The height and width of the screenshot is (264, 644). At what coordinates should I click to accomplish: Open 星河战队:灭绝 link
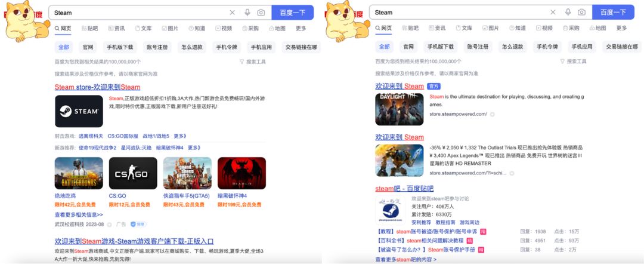[x=136, y=148]
